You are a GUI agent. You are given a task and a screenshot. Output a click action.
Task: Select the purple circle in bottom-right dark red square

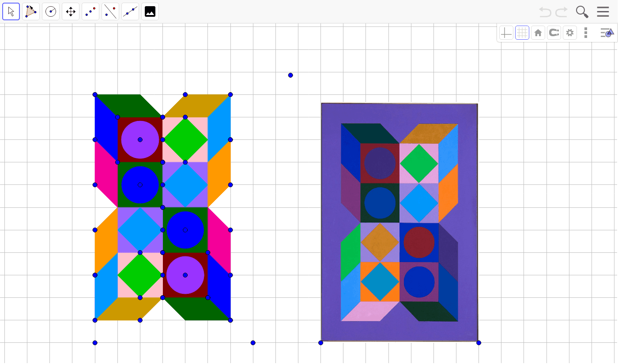tap(185, 275)
